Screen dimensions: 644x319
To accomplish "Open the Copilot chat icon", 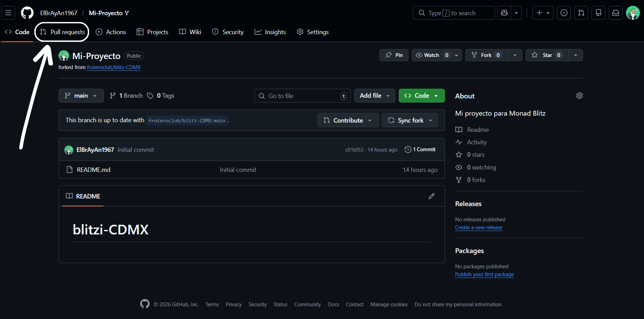I will point(504,13).
